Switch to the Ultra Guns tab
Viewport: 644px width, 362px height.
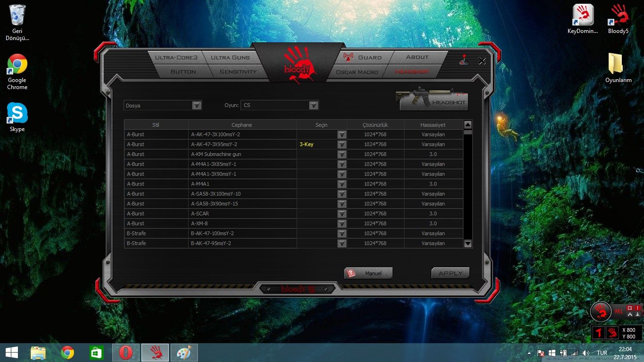231,58
